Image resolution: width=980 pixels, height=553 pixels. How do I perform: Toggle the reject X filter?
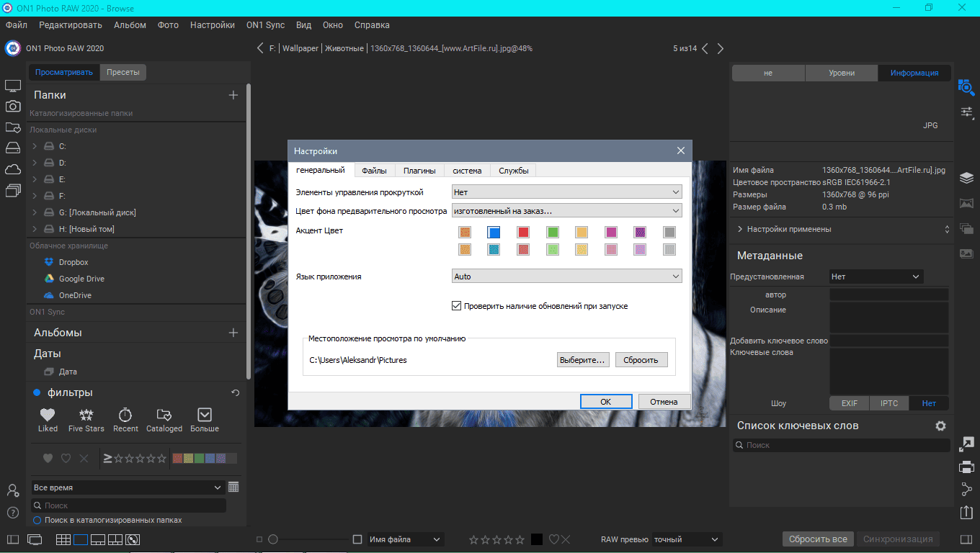click(84, 458)
